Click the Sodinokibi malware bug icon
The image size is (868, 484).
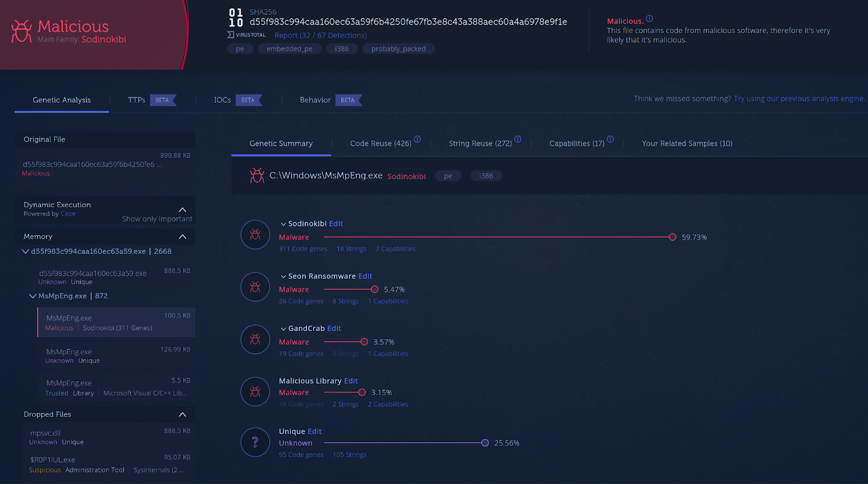coord(255,234)
